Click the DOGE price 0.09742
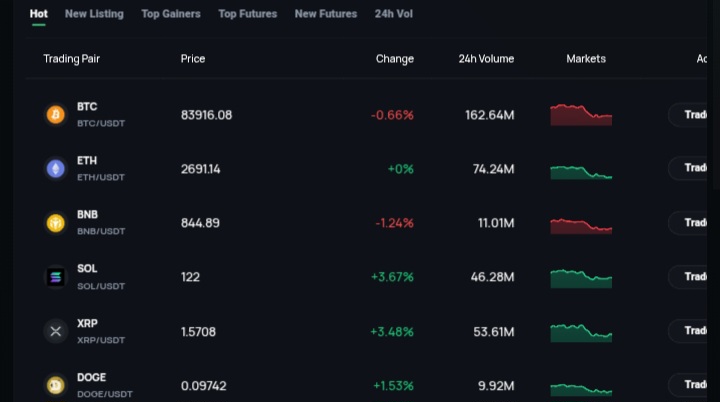 coord(203,386)
